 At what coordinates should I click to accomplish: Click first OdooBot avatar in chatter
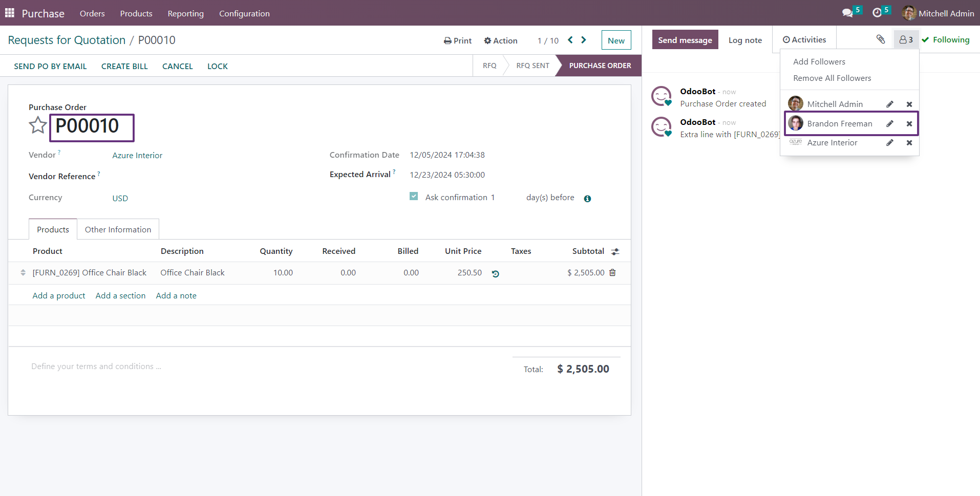661,96
